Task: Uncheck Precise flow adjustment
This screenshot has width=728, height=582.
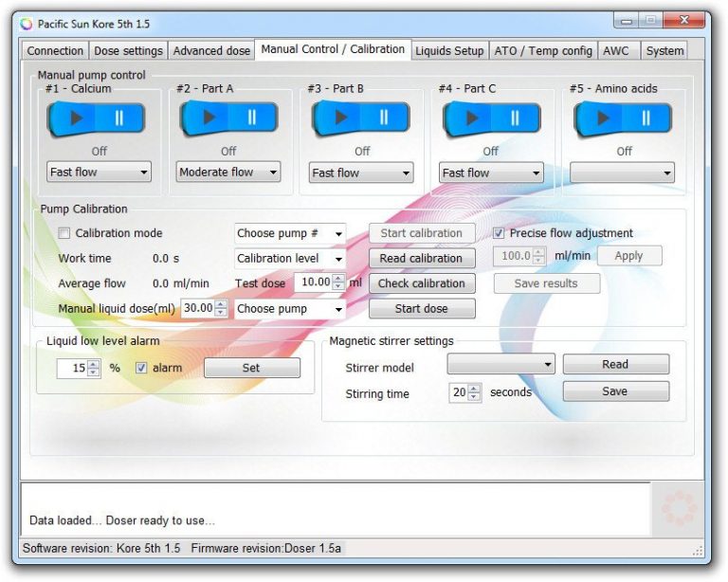Action: point(500,233)
